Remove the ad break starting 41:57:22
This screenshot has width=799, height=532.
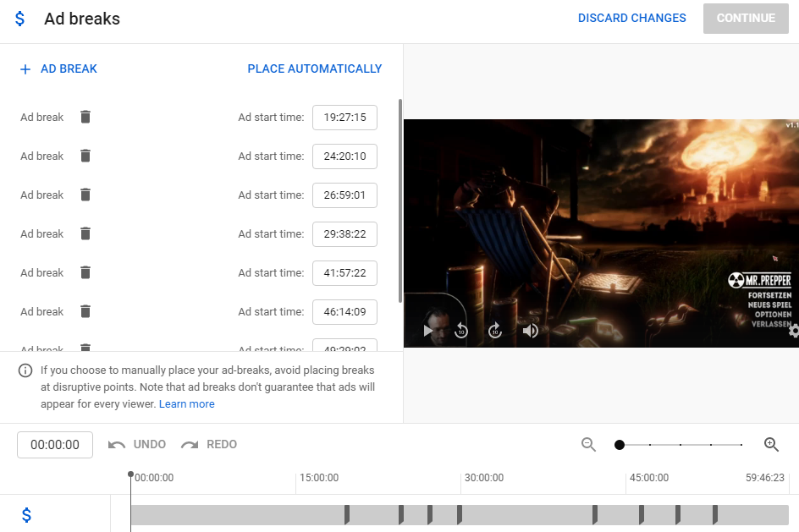point(85,272)
